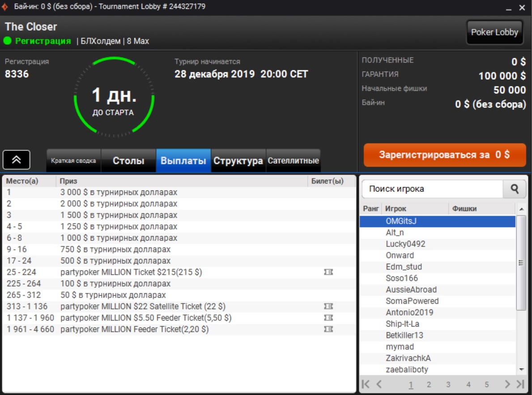Go to next page of players

pos(507,384)
